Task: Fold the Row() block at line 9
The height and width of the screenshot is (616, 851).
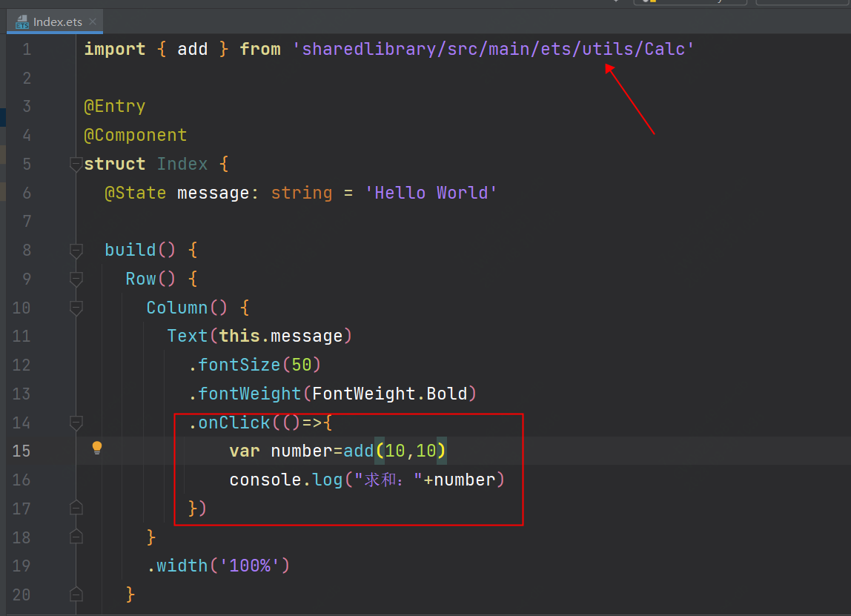Action: click(x=76, y=279)
